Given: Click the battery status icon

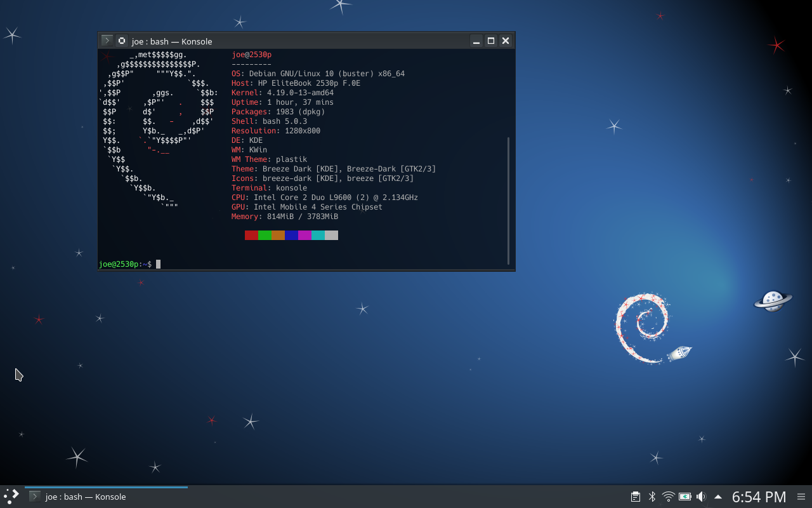Looking at the screenshot, I should tap(684, 497).
